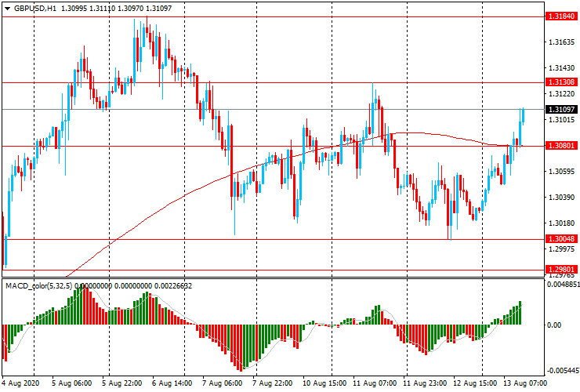Click the 5 Aug 22:00 time label

[121, 383]
